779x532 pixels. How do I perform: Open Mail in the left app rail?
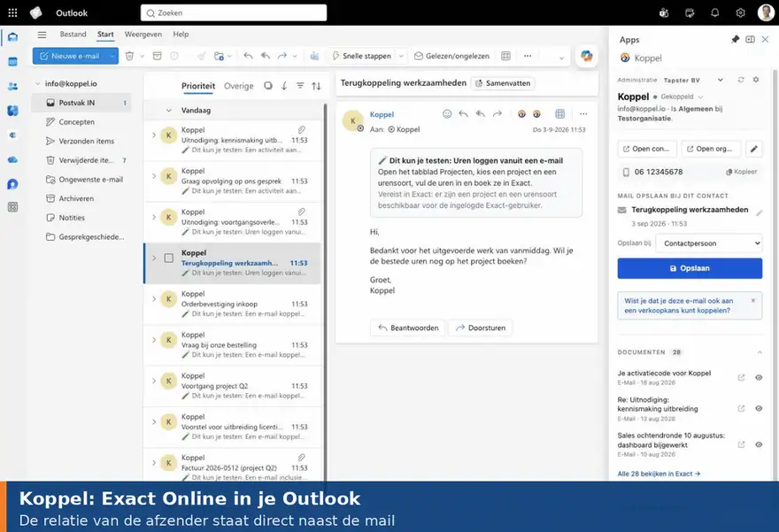pos(13,37)
